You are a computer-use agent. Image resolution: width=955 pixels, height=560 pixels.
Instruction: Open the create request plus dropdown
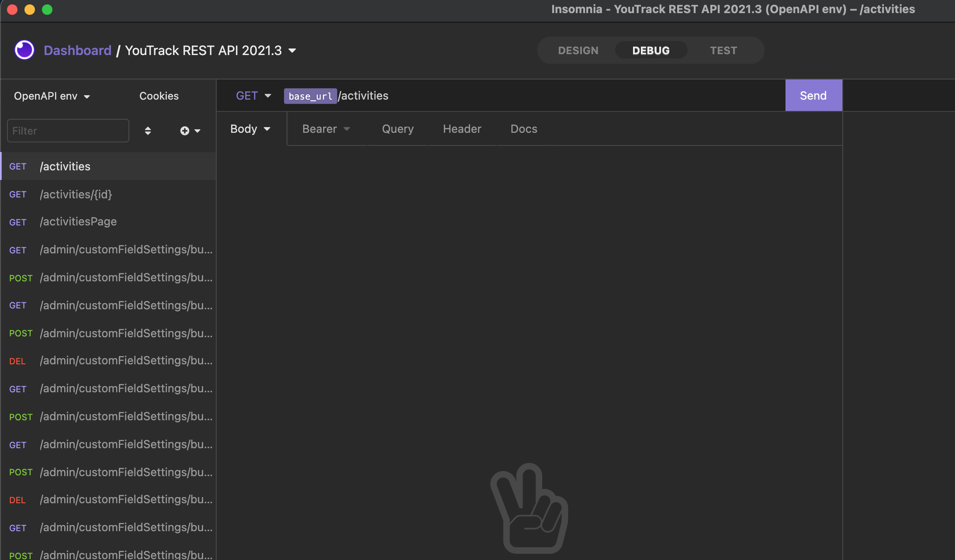coord(190,131)
